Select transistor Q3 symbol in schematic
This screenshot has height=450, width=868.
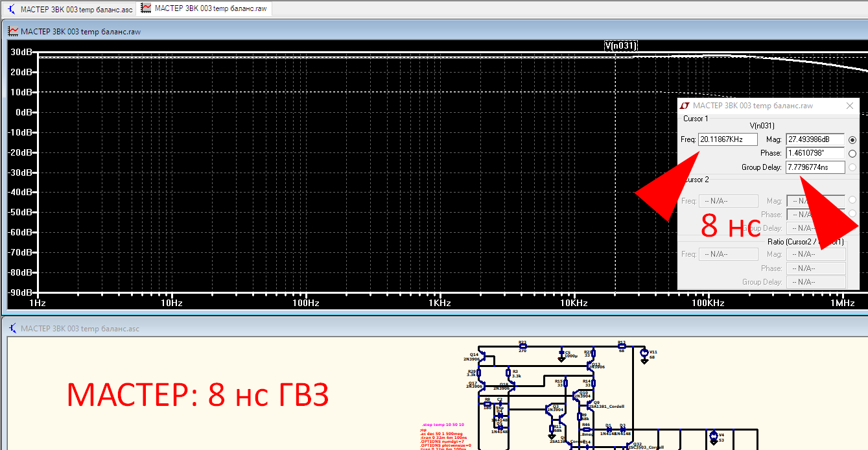click(549, 409)
